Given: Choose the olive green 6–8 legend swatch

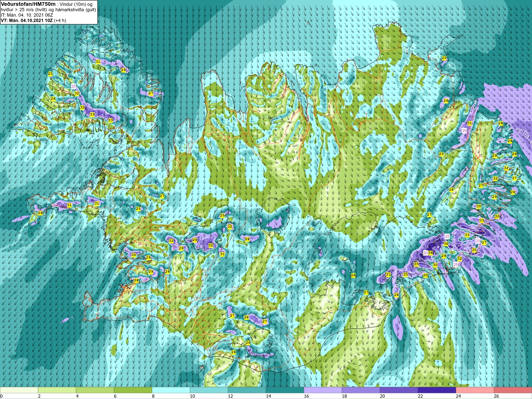Looking at the screenshot, I should 133,390.
